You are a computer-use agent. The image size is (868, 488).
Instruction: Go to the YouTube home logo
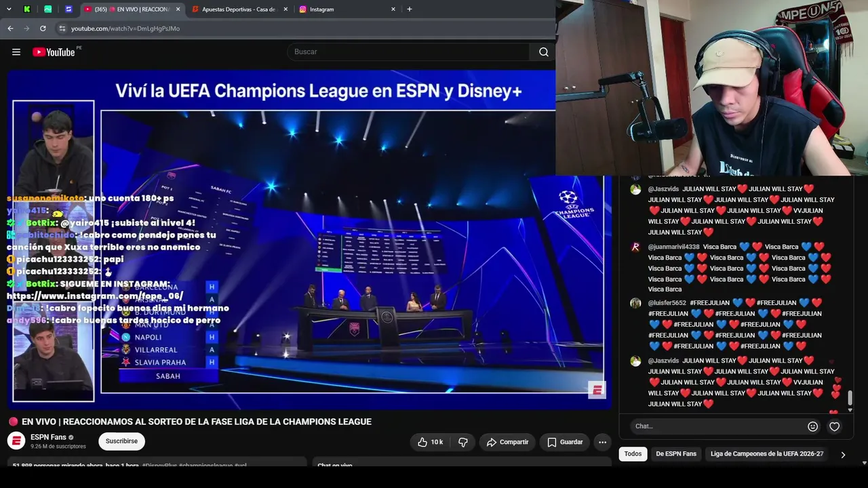click(54, 52)
